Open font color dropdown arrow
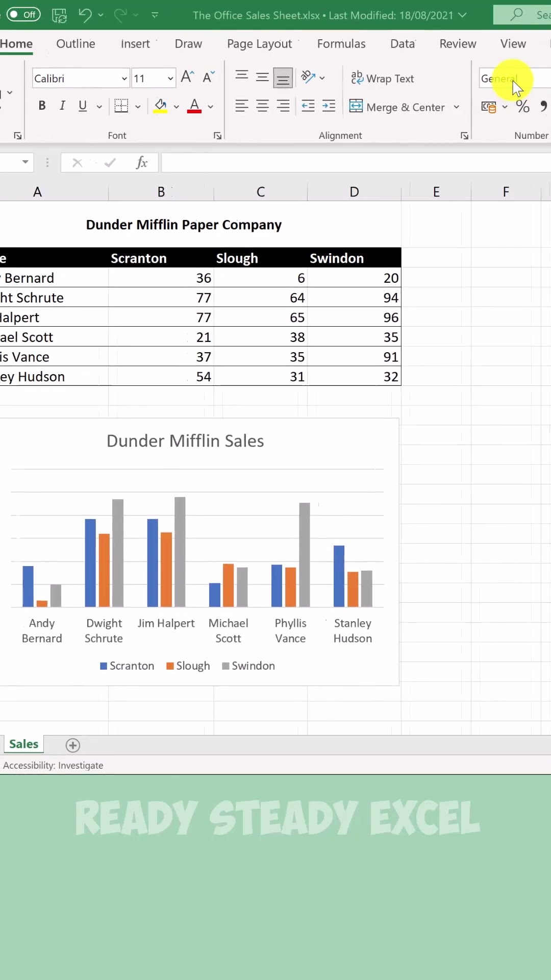This screenshot has height=980, width=551. pyautogui.click(x=210, y=107)
